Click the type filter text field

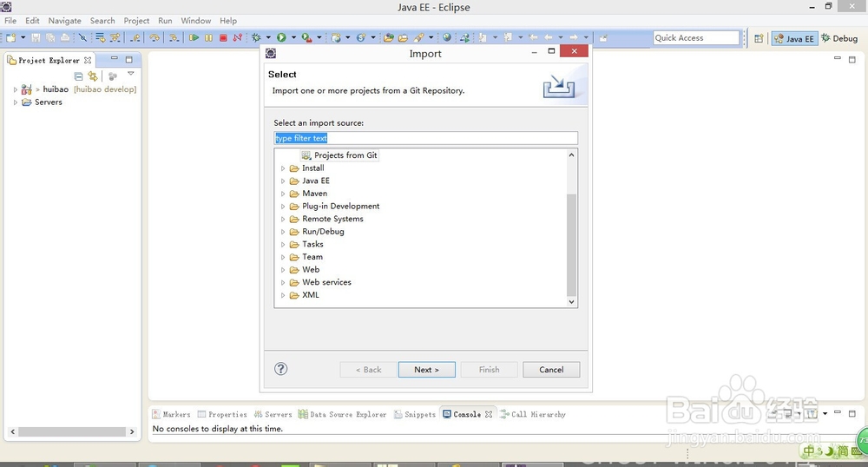click(x=425, y=138)
